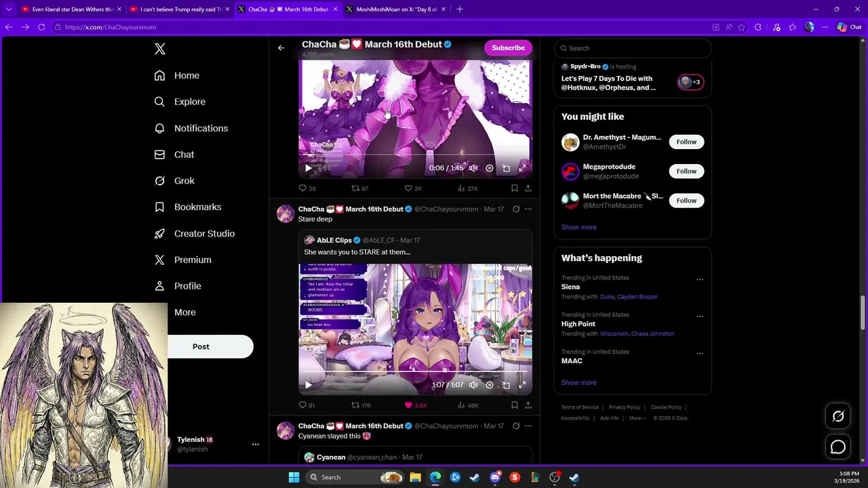Open options for MAAC trend
868x488 pixels.
point(700,354)
